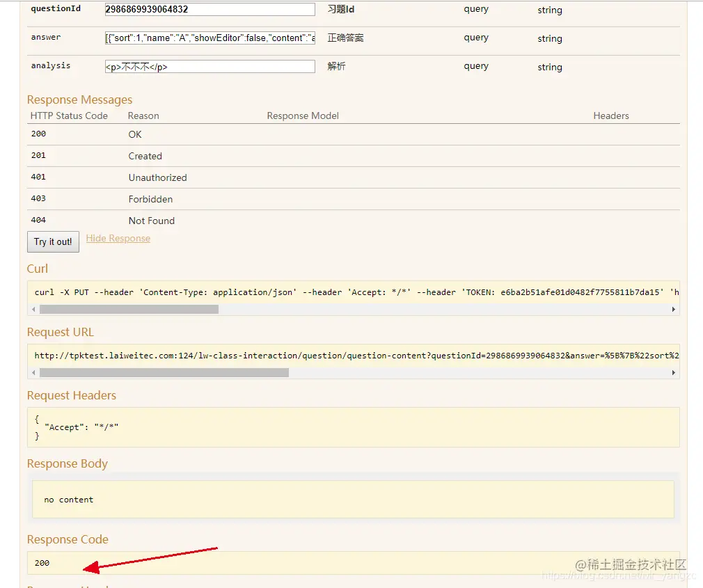Click the Response Code heading
Image resolution: width=703 pixels, height=588 pixels.
pos(68,539)
